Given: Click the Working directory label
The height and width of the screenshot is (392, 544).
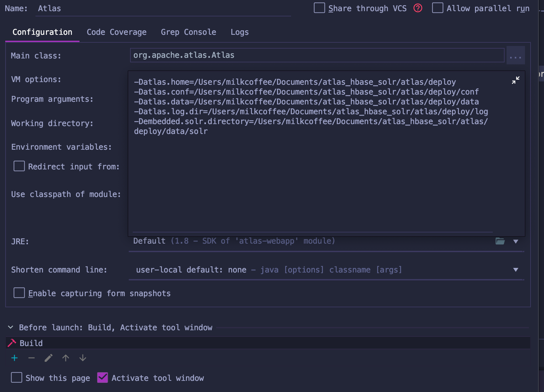Looking at the screenshot, I should coord(52,123).
